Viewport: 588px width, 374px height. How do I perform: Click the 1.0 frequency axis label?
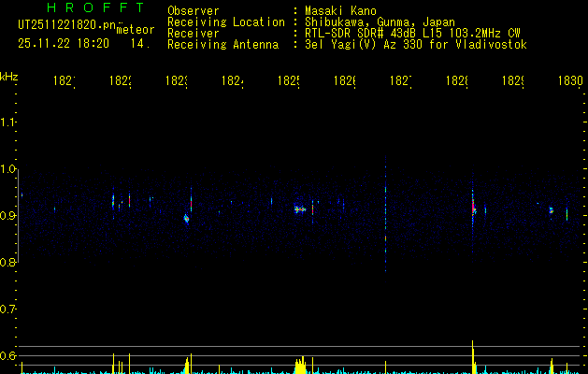point(7,169)
